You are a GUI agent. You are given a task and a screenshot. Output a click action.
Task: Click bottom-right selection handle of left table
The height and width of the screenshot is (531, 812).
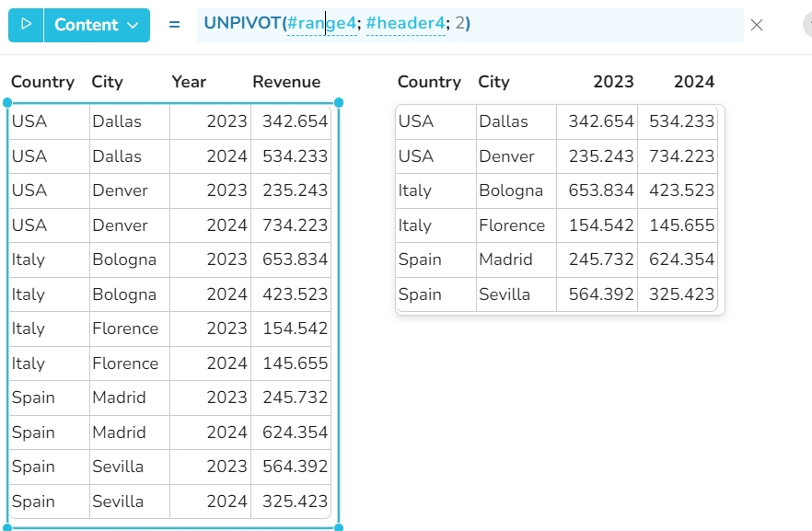(339, 528)
